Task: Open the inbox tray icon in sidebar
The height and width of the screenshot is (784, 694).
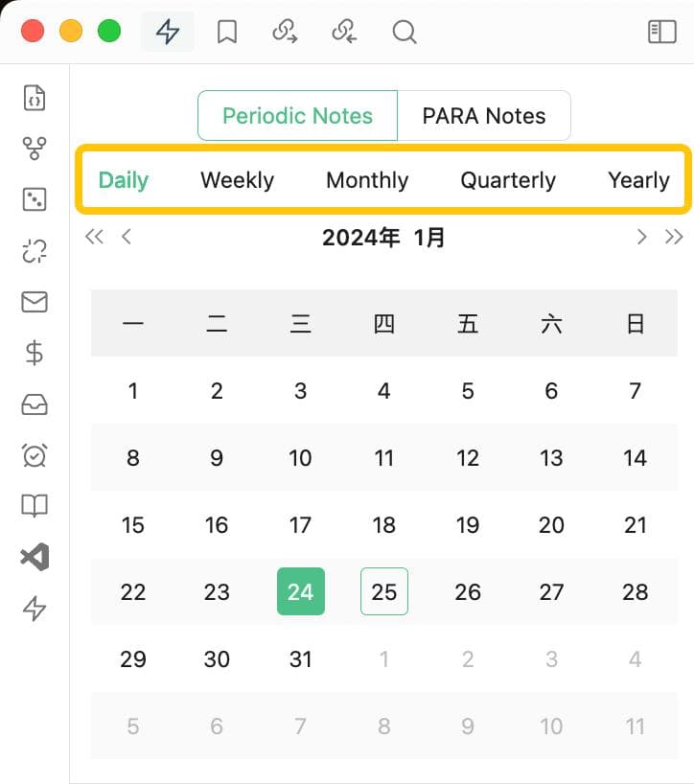Action: pyautogui.click(x=35, y=404)
